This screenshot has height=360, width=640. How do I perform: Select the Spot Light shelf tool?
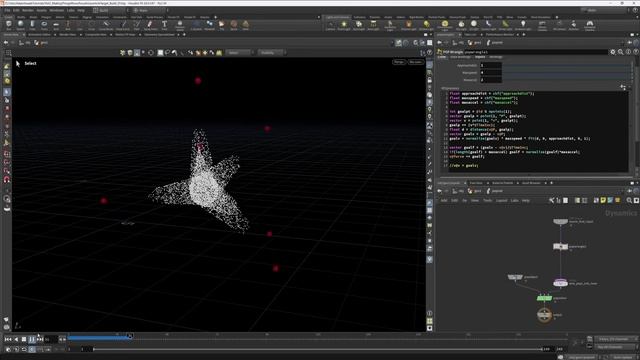358,25
